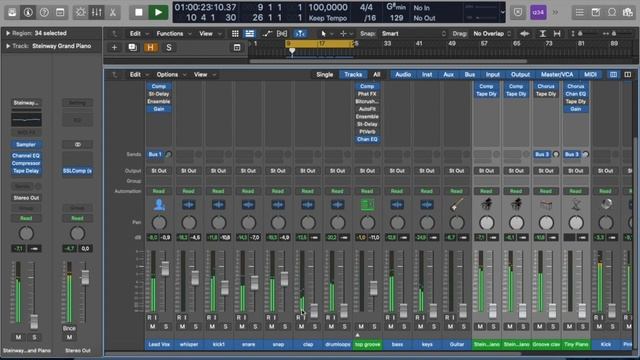The height and width of the screenshot is (360, 640).
Task: Solo the whisper channel
Action: click(196, 327)
